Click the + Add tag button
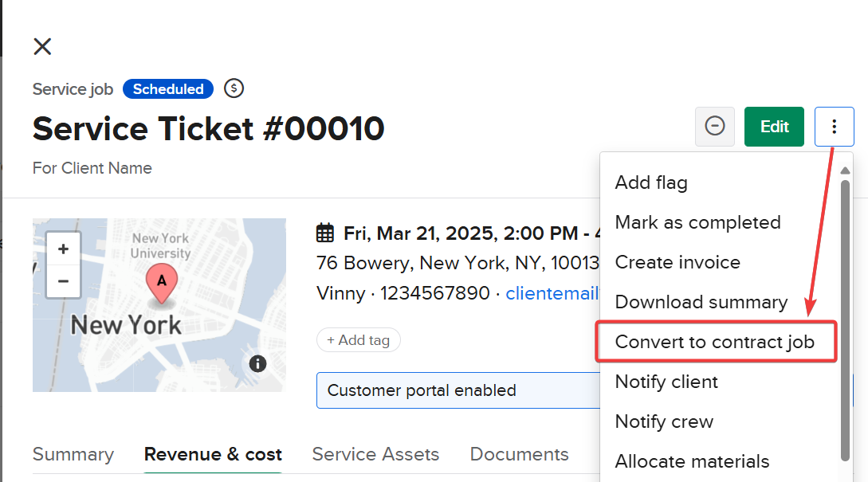 [x=359, y=340]
